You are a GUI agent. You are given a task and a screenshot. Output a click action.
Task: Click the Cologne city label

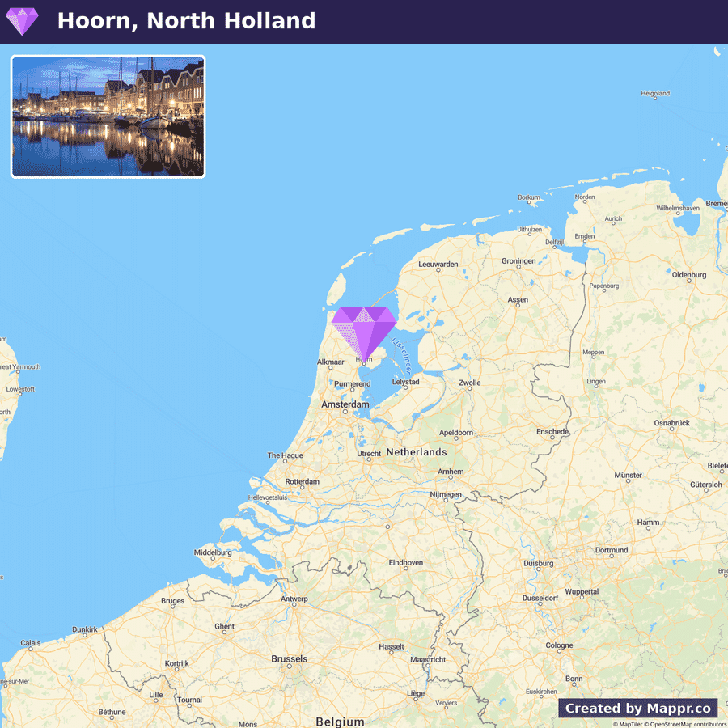pos(560,645)
